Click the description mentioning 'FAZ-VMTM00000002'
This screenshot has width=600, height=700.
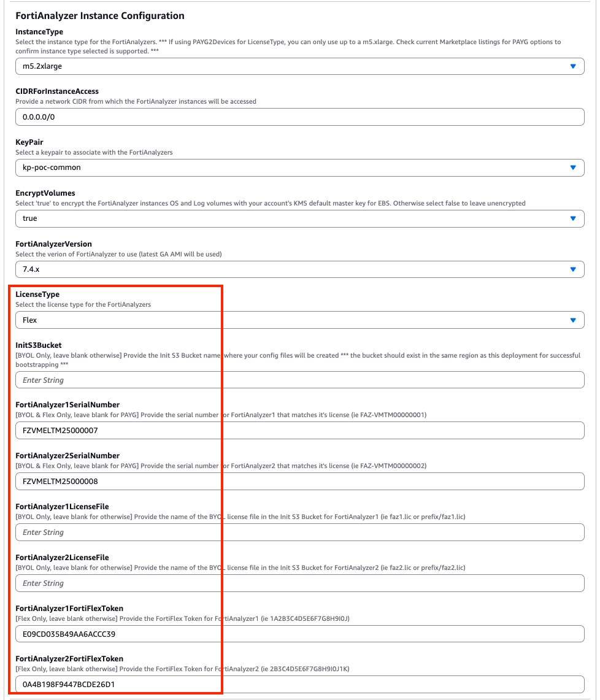[221, 466]
